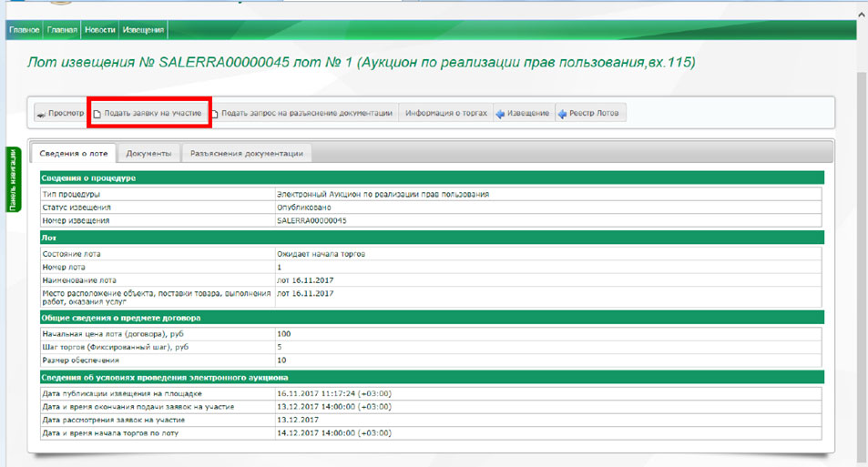Open the Главная menu item

62,30
